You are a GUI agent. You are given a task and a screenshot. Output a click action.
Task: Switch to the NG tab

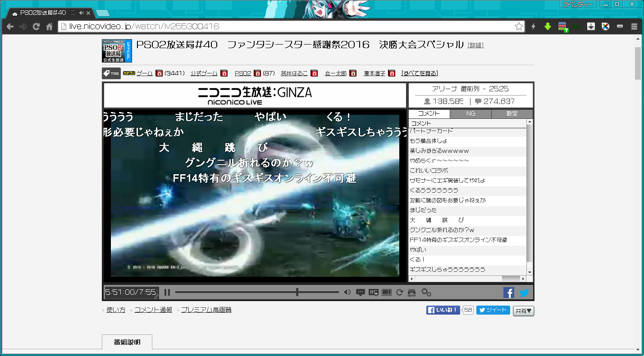pos(470,114)
